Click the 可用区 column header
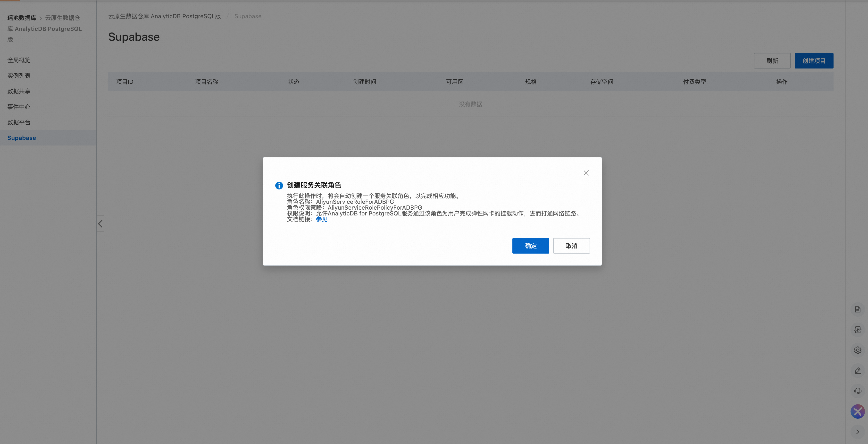 (455, 82)
